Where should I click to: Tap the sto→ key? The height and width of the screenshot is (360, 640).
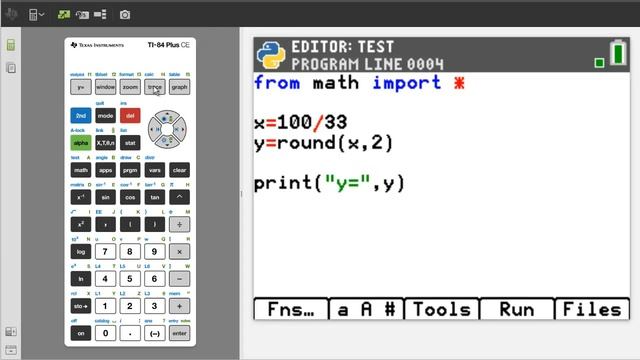click(x=81, y=306)
